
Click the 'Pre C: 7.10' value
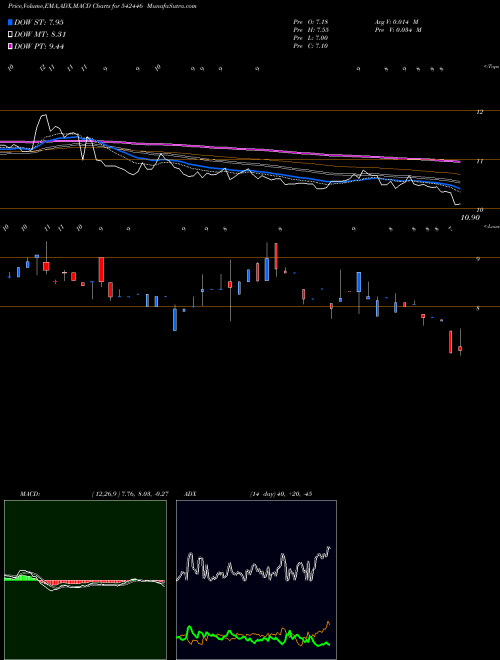[311, 46]
